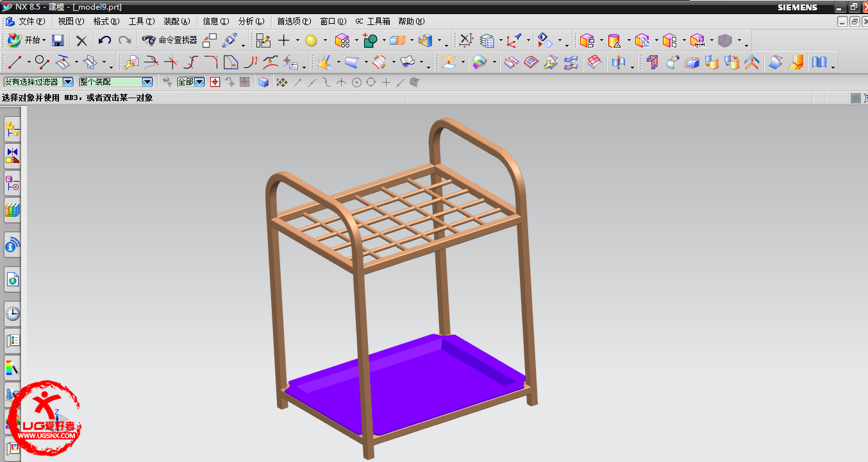Open the 工具(T) Tools menu
Screen dimensions: 868x462
[x=141, y=21]
